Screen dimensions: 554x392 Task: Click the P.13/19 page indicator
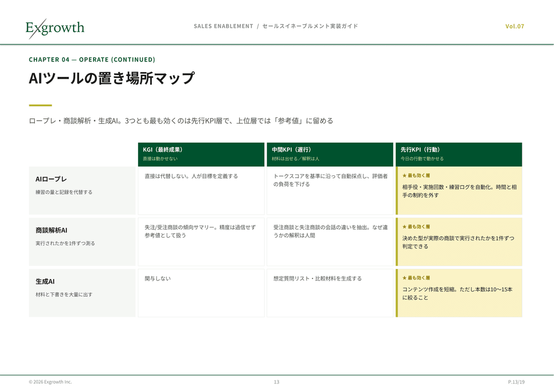(x=516, y=382)
